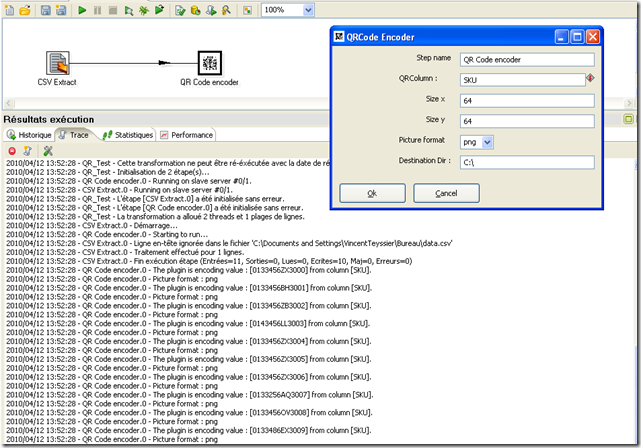Click the canvas horizontal scrollbar left arrow
This screenshot has width=641, height=448.
9,103
